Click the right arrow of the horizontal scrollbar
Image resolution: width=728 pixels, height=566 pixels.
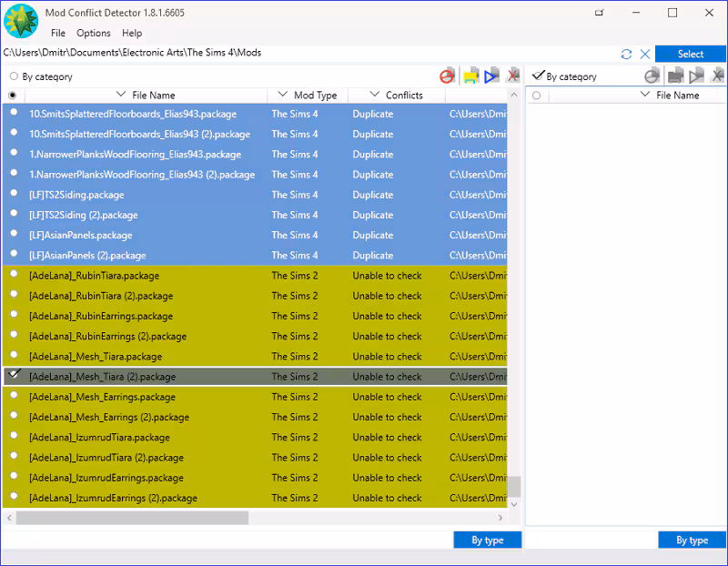pos(500,518)
